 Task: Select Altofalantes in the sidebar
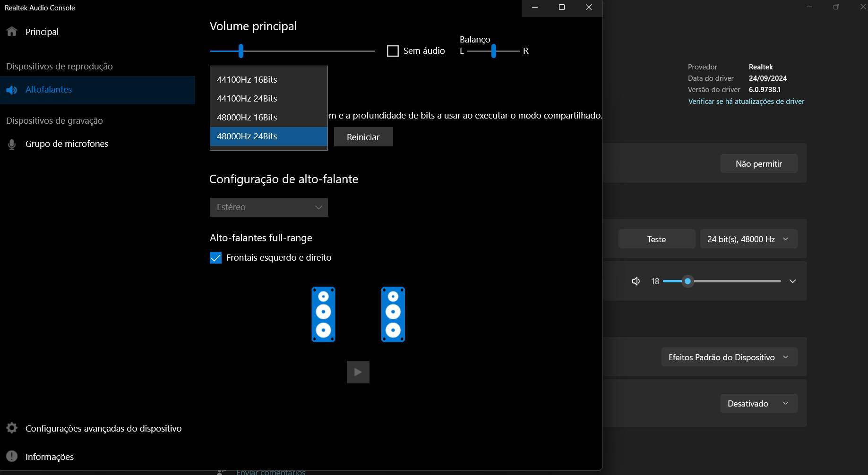(97, 90)
